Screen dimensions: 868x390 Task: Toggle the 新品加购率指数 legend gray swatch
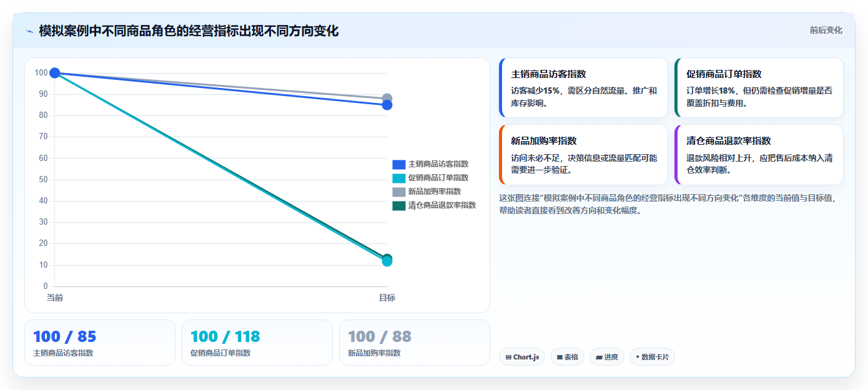point(399,192)
